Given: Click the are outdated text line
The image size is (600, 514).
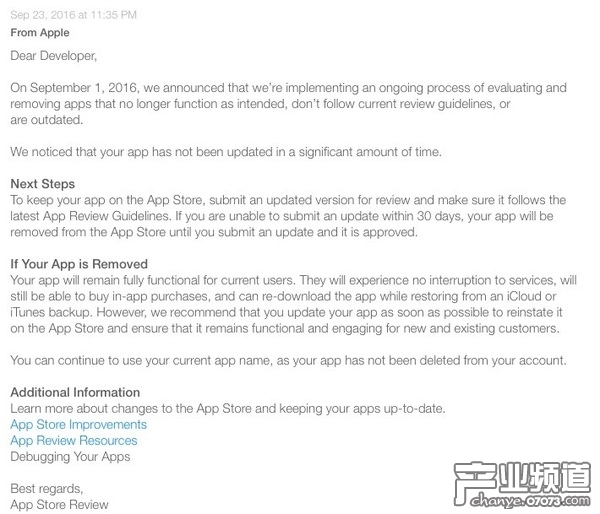Looking at the screenshot, I should click(47, 120).
